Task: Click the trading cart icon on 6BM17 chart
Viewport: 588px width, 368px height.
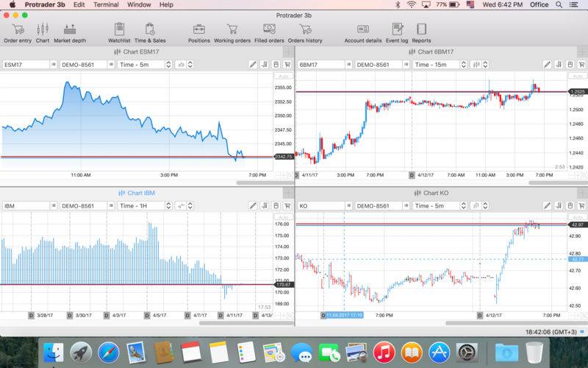Action: click(x=581, y=65)
